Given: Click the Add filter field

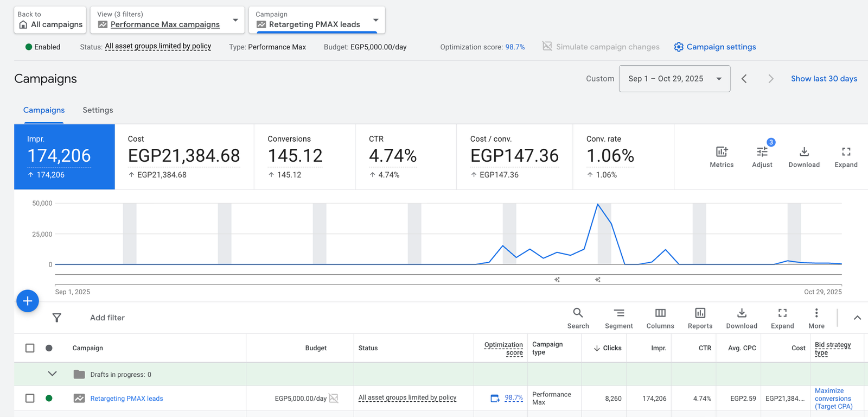Looking at the screenshot, I should 107,318.
